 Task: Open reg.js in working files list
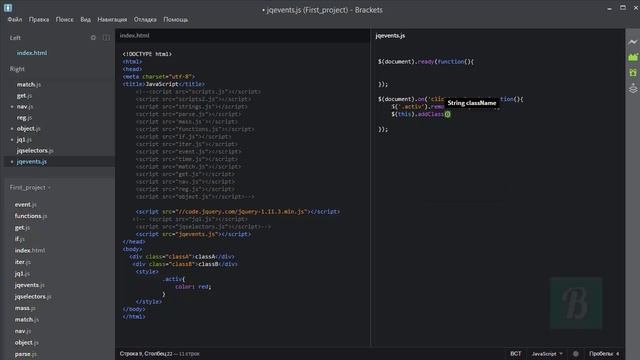(24, 118)
